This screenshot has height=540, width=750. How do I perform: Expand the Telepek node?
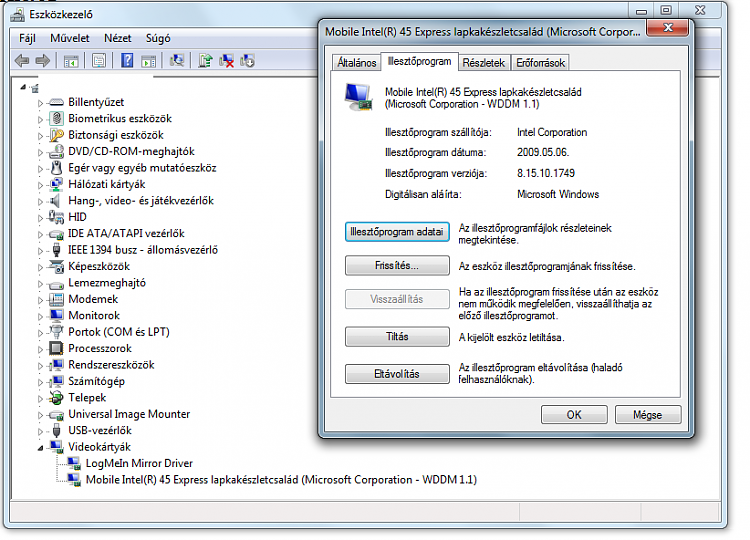41,398
